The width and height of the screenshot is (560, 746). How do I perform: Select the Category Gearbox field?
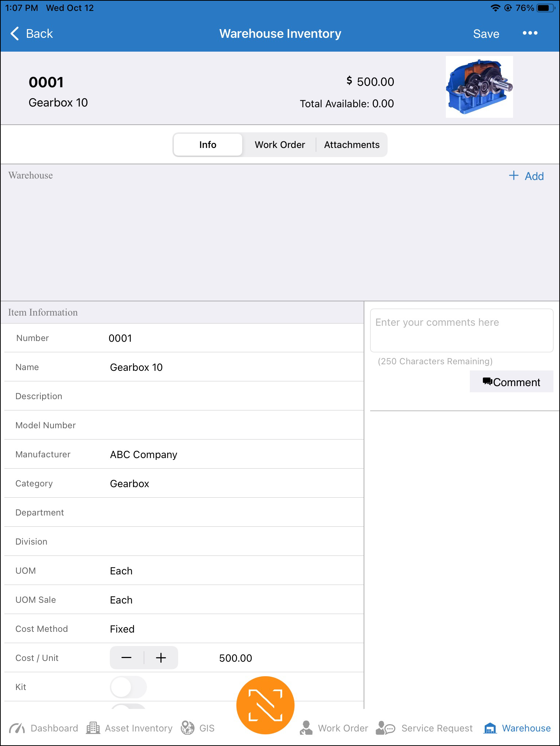point(184,483)
